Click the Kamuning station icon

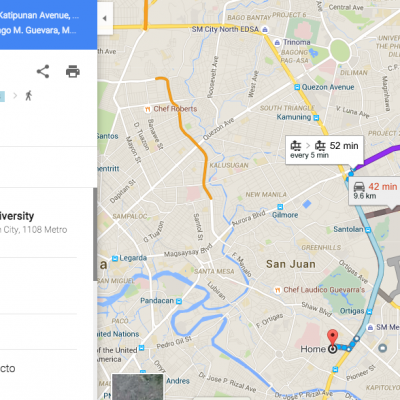tap(316, 117)
